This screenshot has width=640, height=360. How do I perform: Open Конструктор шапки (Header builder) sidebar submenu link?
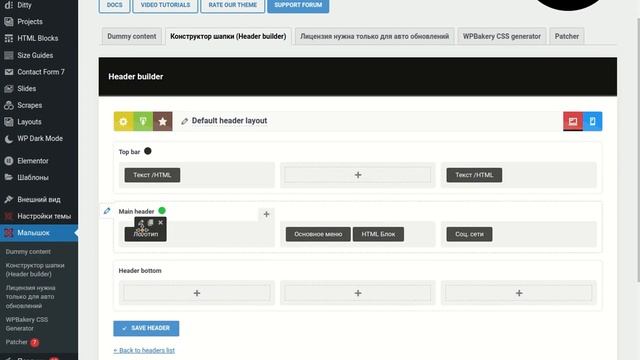[x=35, y=270]
